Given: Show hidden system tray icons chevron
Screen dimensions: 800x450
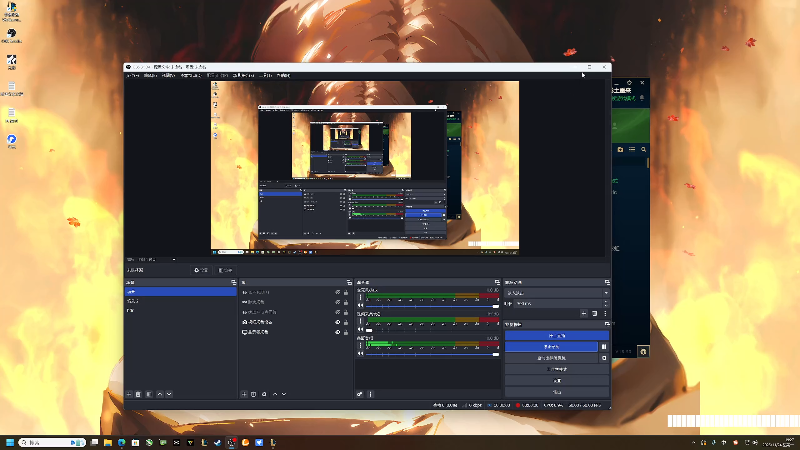Looking at the screenshot, I should point(693,442).
